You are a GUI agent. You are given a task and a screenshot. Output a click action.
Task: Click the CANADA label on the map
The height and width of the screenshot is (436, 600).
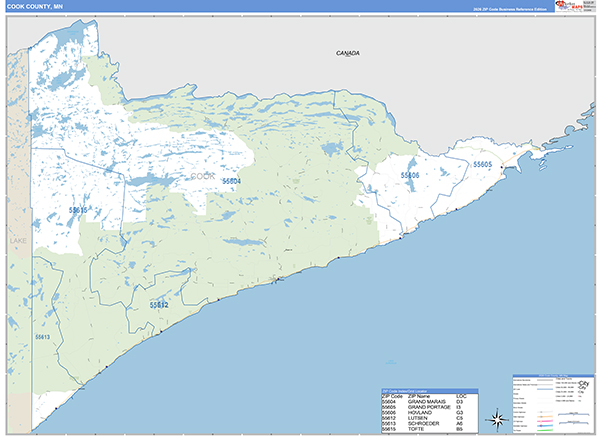click(x=347, y=53)
